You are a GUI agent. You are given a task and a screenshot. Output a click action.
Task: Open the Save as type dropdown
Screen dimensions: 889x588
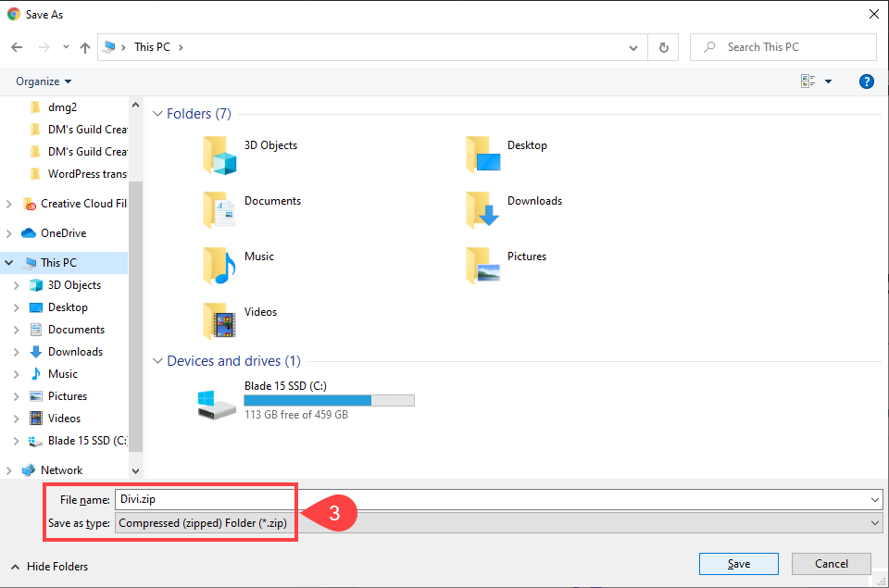pos(500,523)
